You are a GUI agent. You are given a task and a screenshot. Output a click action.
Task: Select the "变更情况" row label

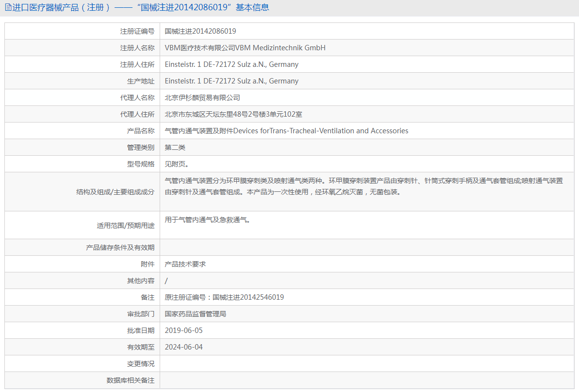pyautogui.click(x=141, y=364)
